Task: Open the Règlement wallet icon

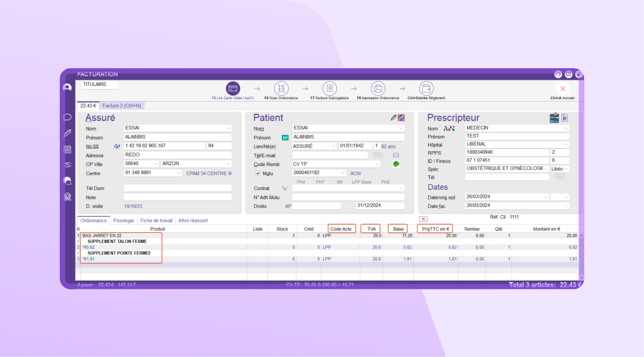Action: click(426, 88)
